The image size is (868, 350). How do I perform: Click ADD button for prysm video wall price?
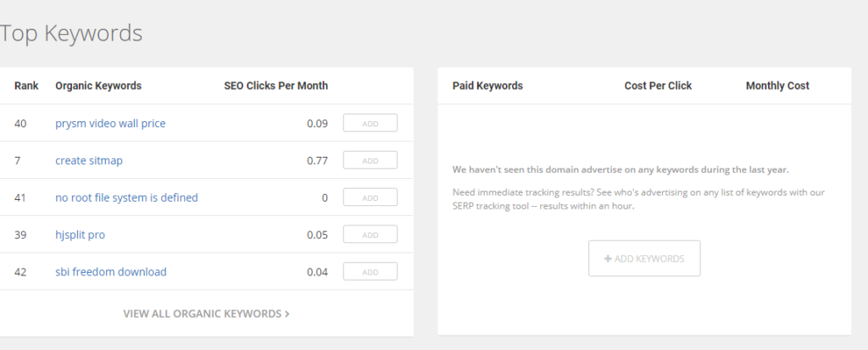click(x=370, y=124)
